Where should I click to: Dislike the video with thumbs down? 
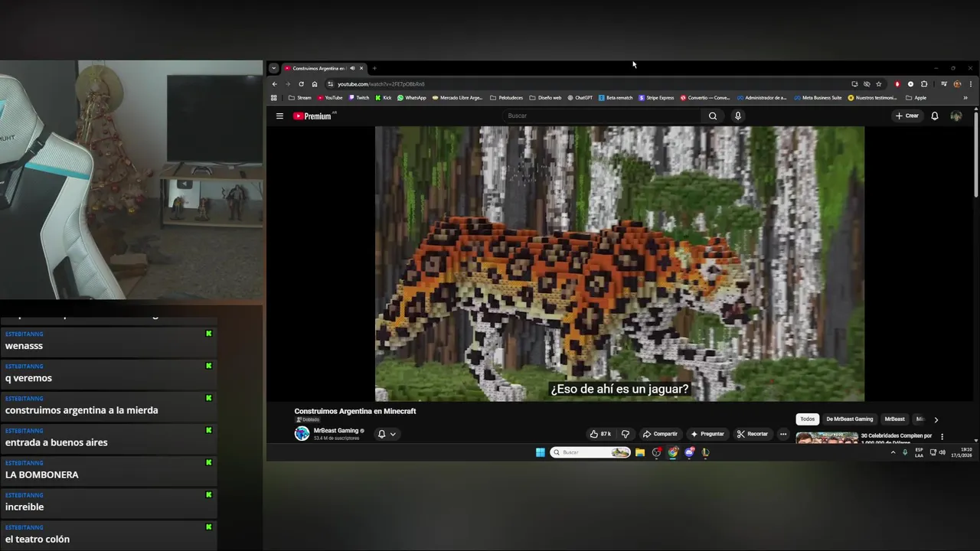click(x=626, y=434)
